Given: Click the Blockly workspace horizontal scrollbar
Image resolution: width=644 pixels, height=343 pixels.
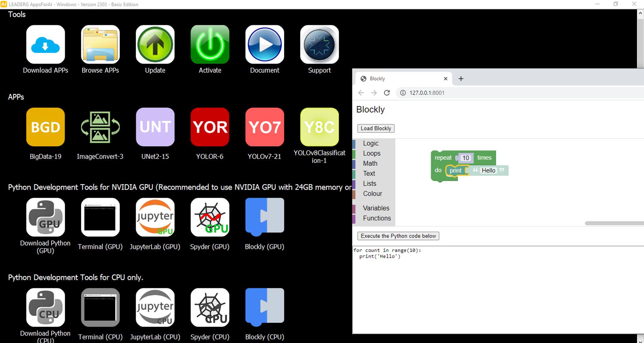Looking at the screenshot, I should (614, 223).
